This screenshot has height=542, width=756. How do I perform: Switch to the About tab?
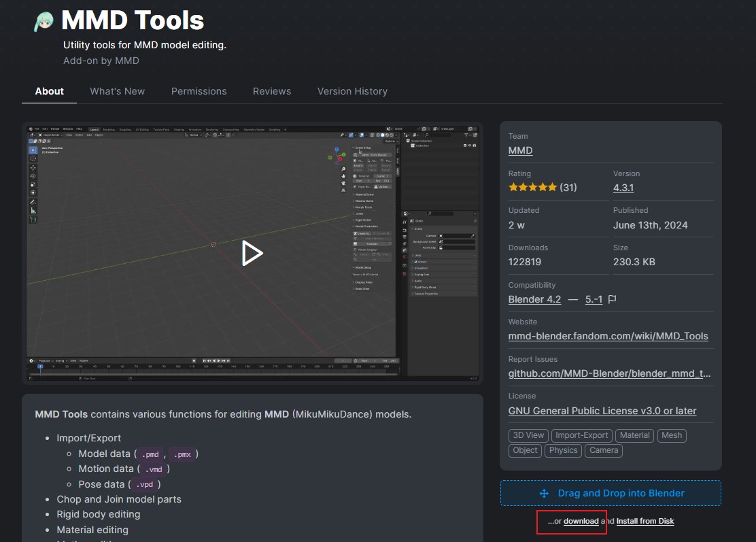(x=49, y=91)
